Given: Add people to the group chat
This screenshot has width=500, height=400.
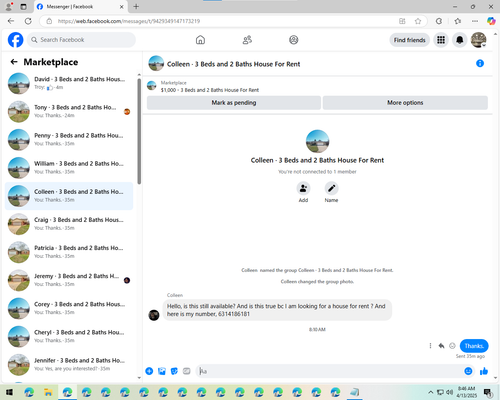Looking at the screenshot, I should coord(303,189).
